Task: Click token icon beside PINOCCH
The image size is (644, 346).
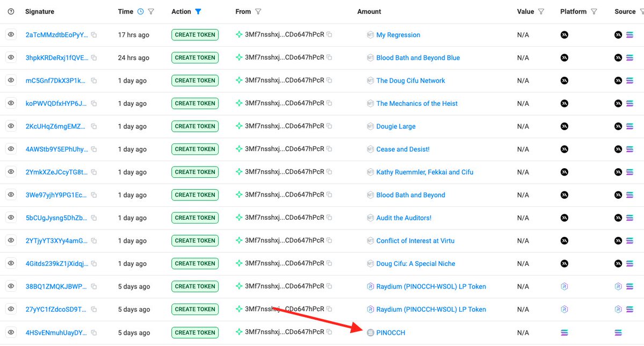Action: click(x=370, y=333)
